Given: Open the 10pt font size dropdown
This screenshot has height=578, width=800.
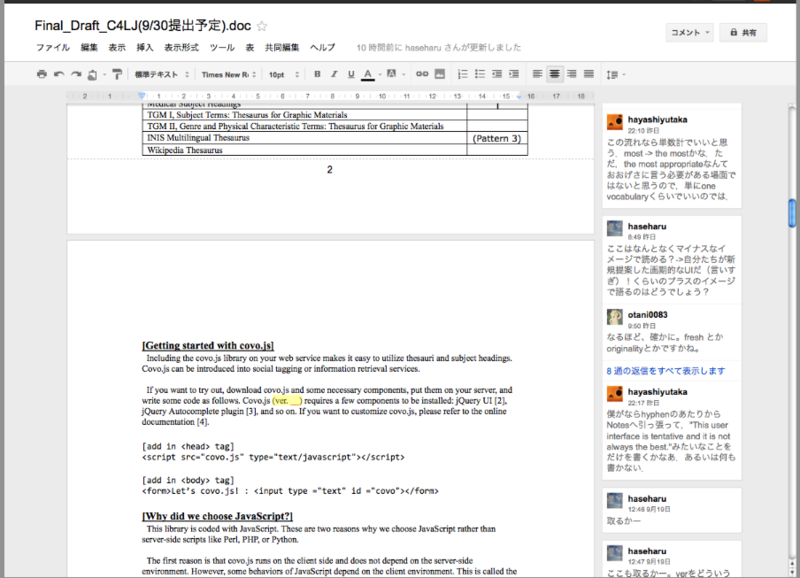Looking at the screenshot, I should [x=284, y=74].
